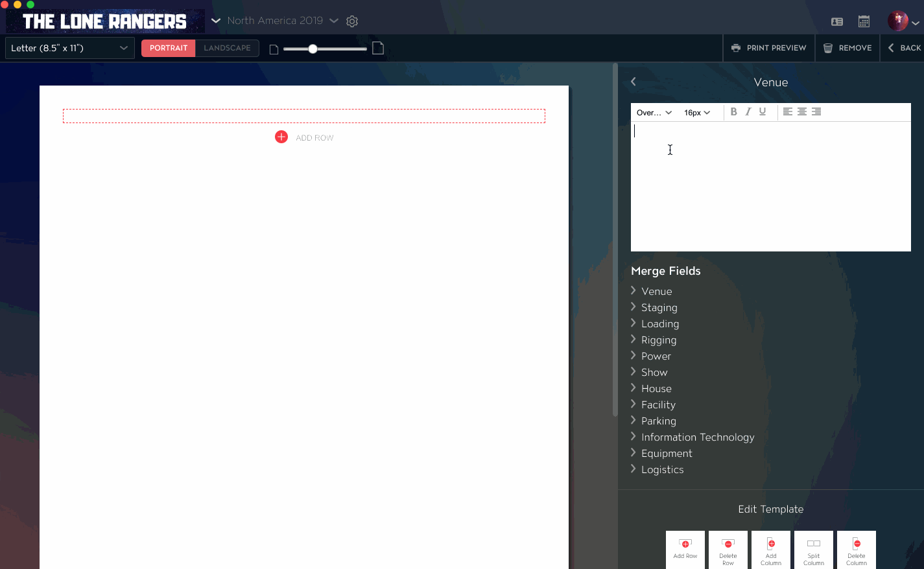Open tour settings gear icon
924x569 pixels.
[352, 21]
